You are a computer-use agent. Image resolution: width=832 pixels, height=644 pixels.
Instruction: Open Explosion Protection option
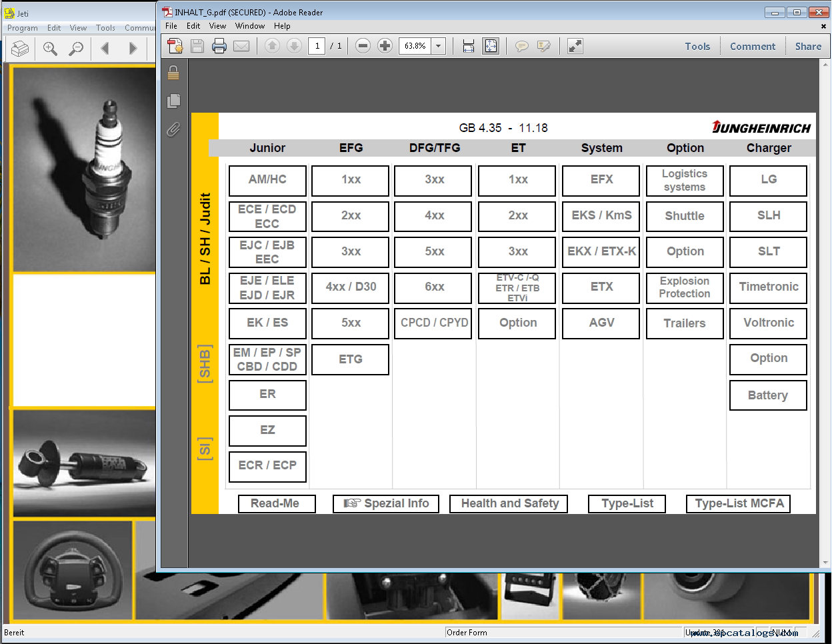(685, 287)
